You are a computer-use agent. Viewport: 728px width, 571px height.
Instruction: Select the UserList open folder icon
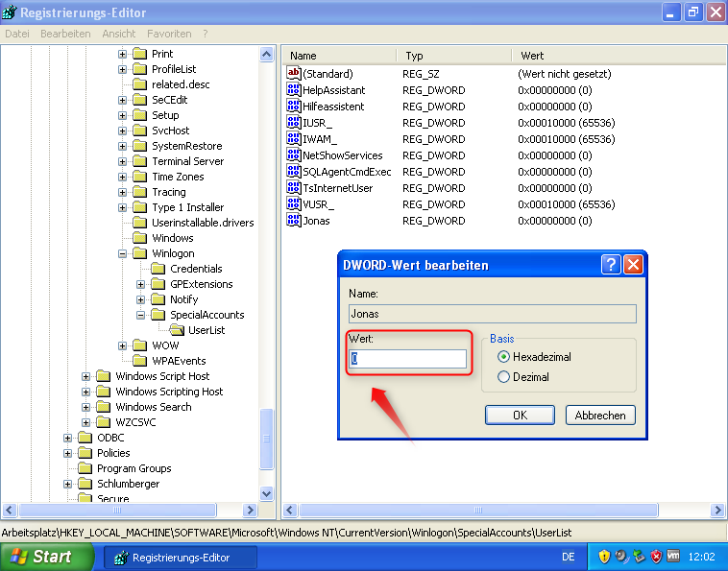click(177, 330)
